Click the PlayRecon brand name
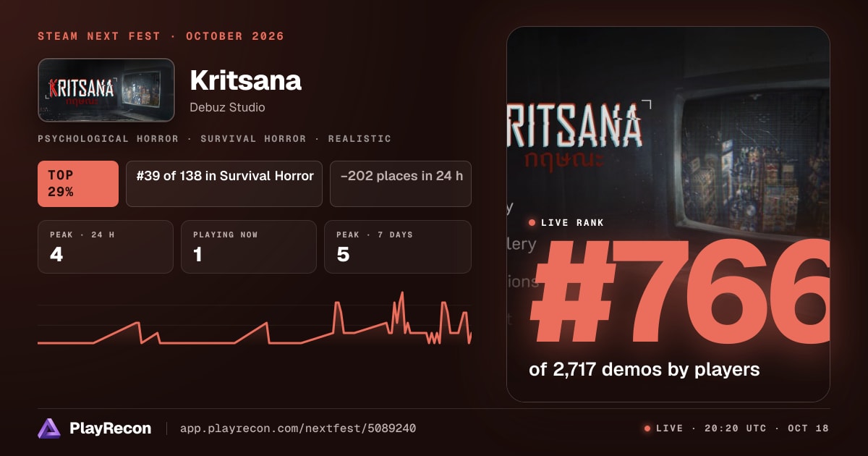Image resolution: width=868 pixels, height=456 pixels. (110, 428)
